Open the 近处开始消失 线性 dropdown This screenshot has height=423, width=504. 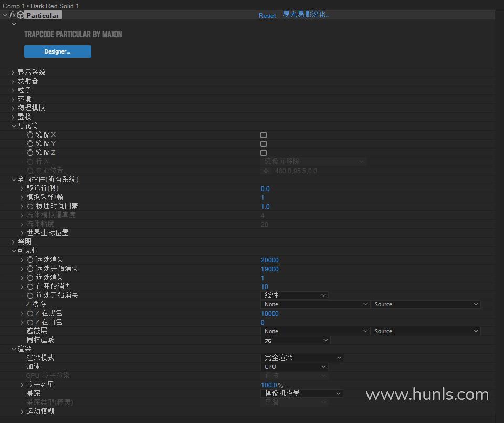[294, 295]
